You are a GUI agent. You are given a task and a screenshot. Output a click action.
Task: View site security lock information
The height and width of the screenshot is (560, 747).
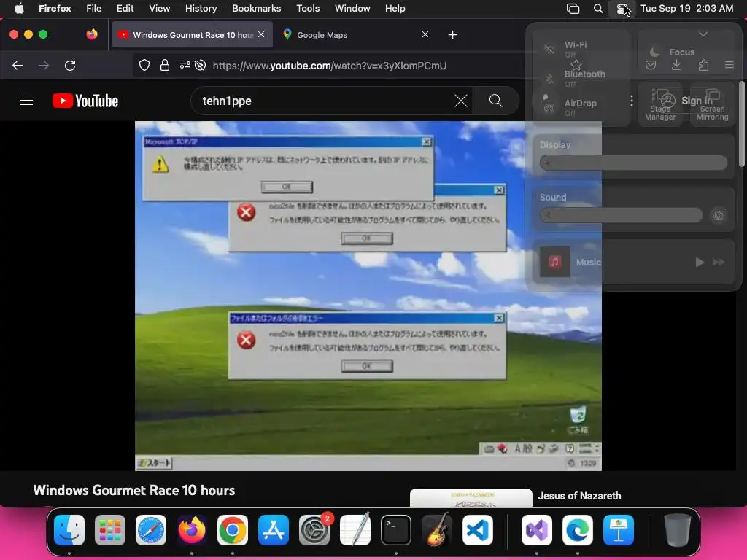coord(165,66)
